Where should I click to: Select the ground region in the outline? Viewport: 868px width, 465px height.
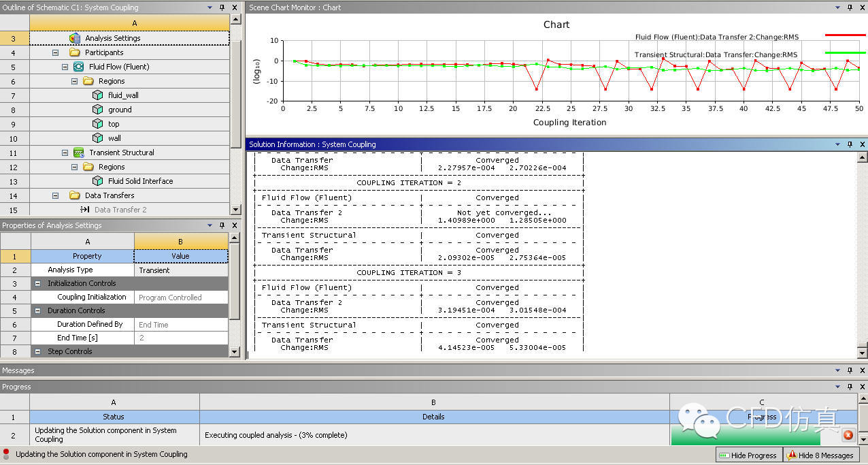(x=120, y=110)
